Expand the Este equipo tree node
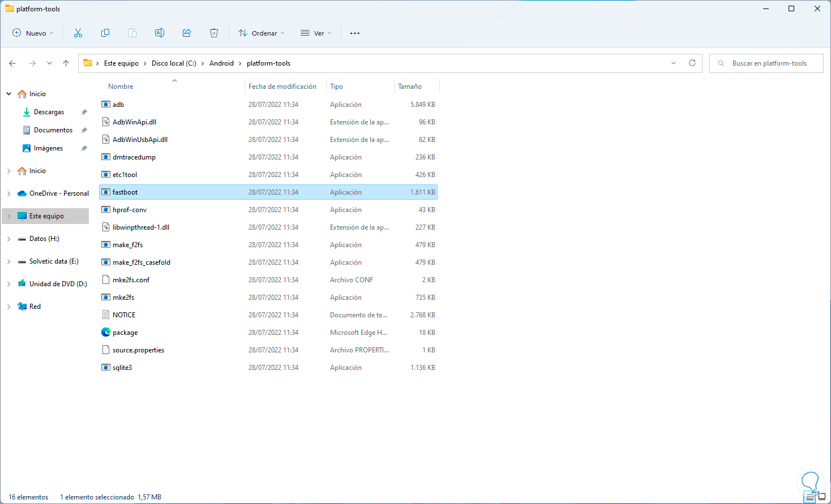 tap(9, 216)
